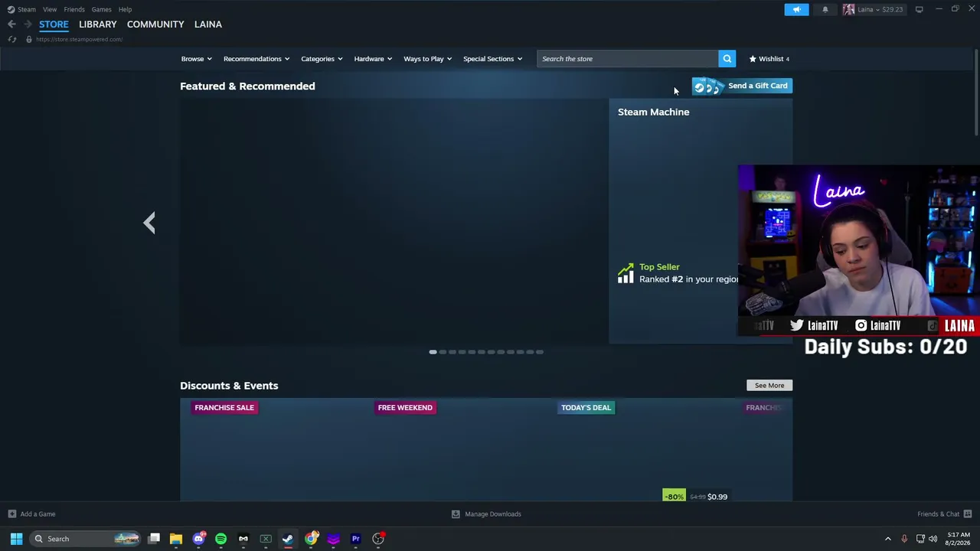This screenshot has height=551, width=980.
Task: Click Send a Gift Card button
Action: 742,86
